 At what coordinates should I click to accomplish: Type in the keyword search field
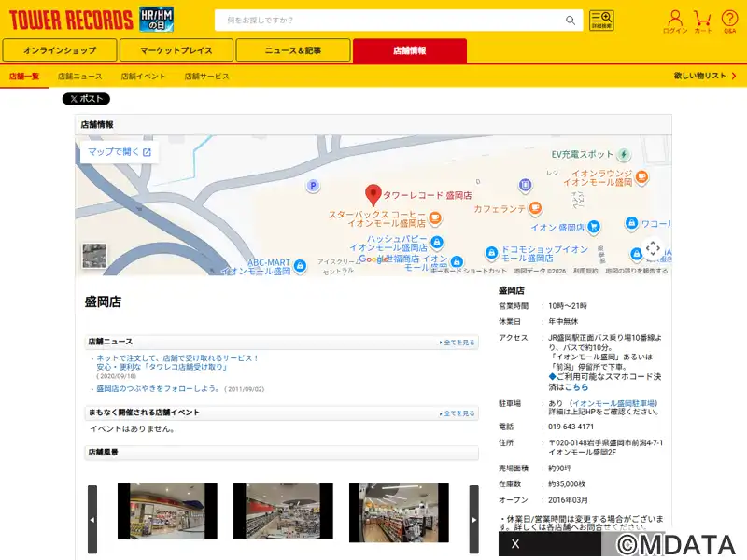pos(388,21)
